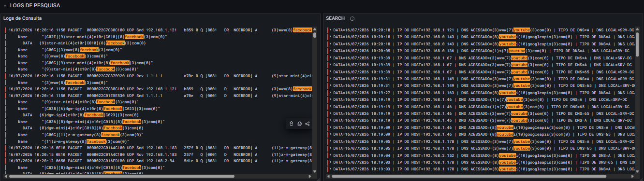644x181 pixels.
Task: Expand the 10:19:39 192.168.1.67 TIPO DE DNS=65 row
Action: (x=330, y=71)
